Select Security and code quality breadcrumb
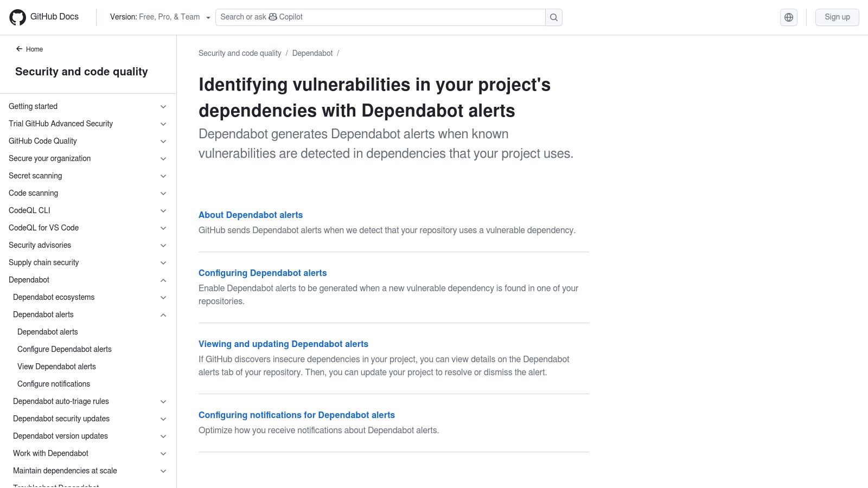Viewport: 868px width, 488px height. coord(240,53)
